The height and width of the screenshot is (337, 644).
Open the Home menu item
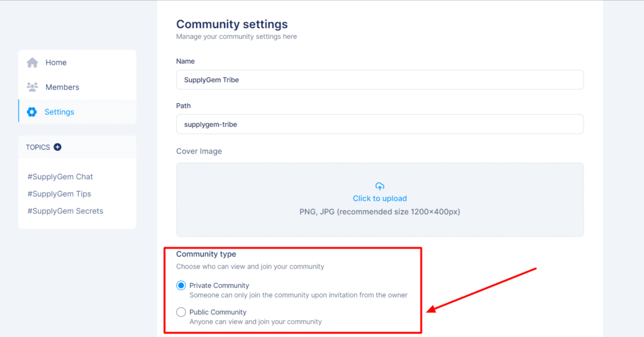tap(77, 62)
